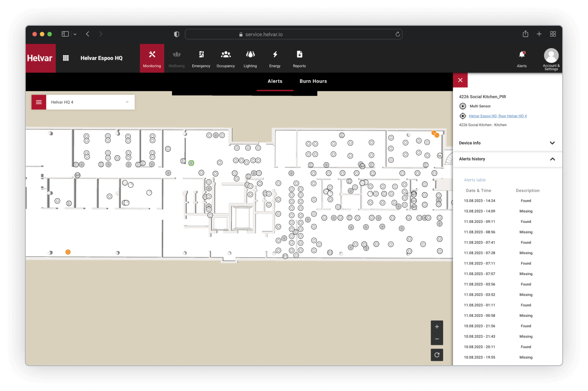Open Account & Settings profile
Image resolution: width=588 pixels, height=391 pixels.
pyautogui.click(x=551, y=59)
